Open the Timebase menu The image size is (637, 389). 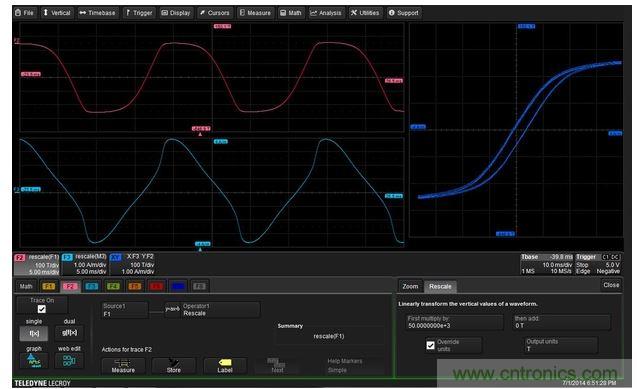tap(98, 13)
